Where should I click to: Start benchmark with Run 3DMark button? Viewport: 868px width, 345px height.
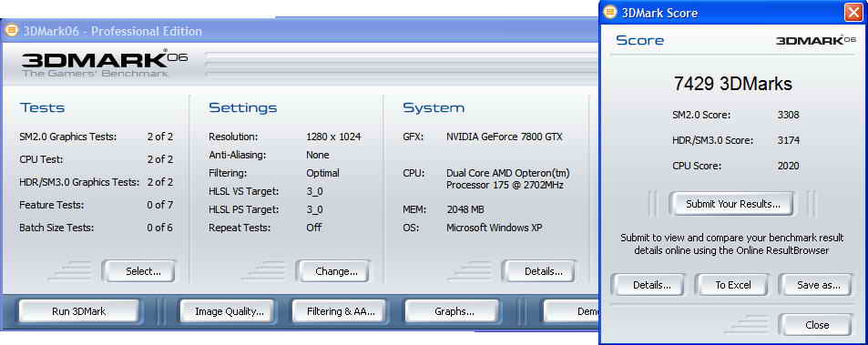(x=78, y=311)
